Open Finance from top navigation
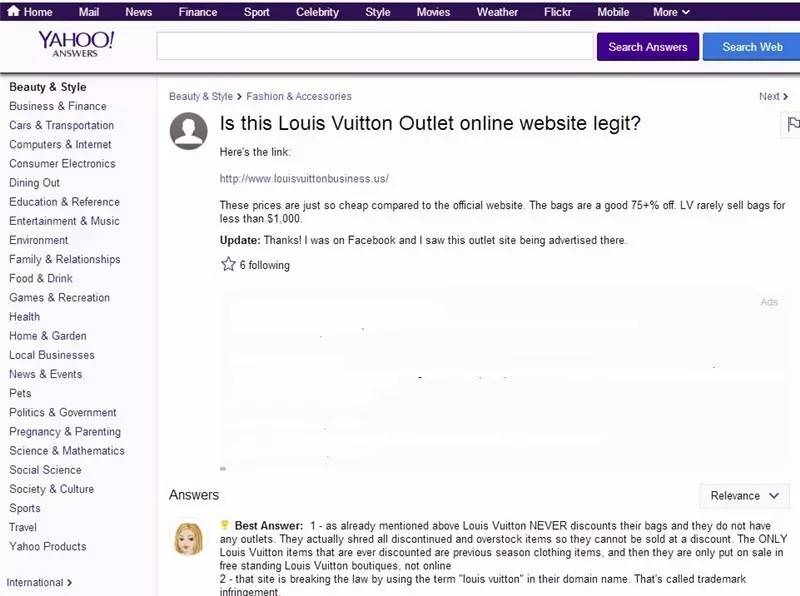This screenshot has width=800, height=596. 198,12
